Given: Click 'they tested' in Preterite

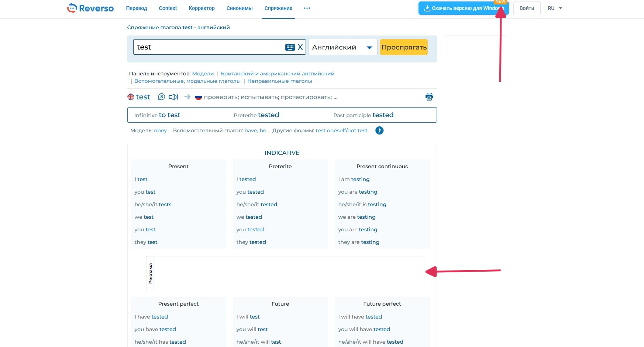Looking at the screenshot, I should pos(251,242).
